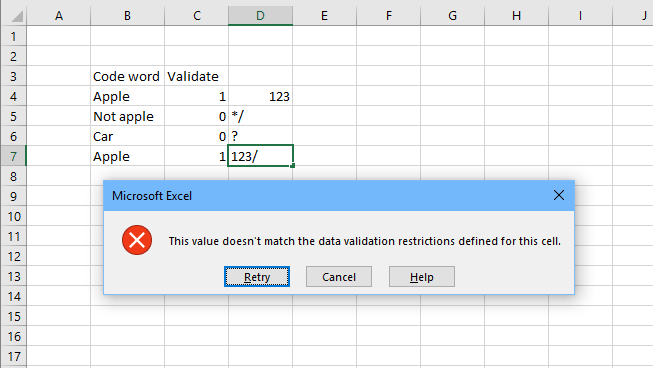Select row 4 header
The width and height of the screenshot is (653, 368).
point(14,96)
